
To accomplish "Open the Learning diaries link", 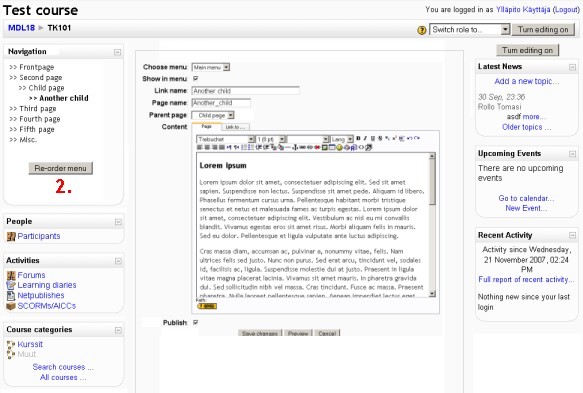I will (47, 285).
